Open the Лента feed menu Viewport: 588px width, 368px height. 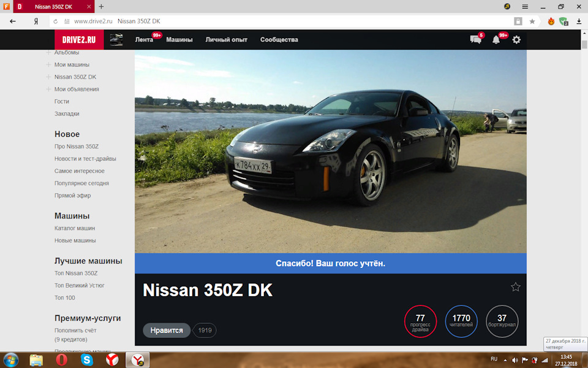(144, 40)
